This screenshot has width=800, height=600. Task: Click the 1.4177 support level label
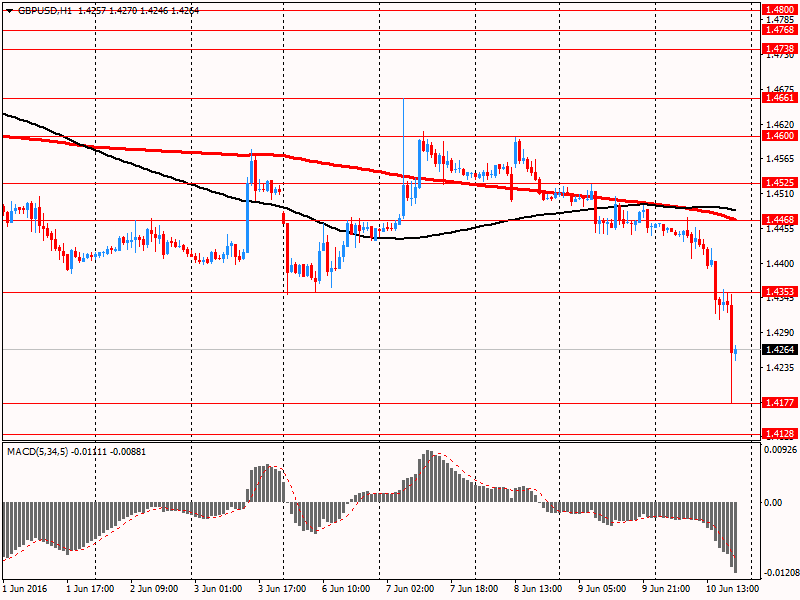779,403
